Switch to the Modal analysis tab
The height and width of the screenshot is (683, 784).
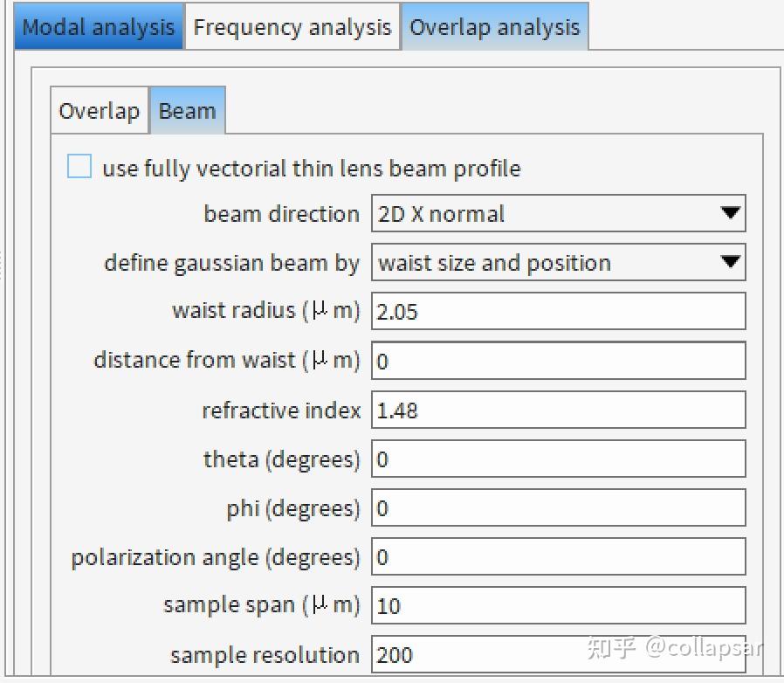click(x=97, y=26)
